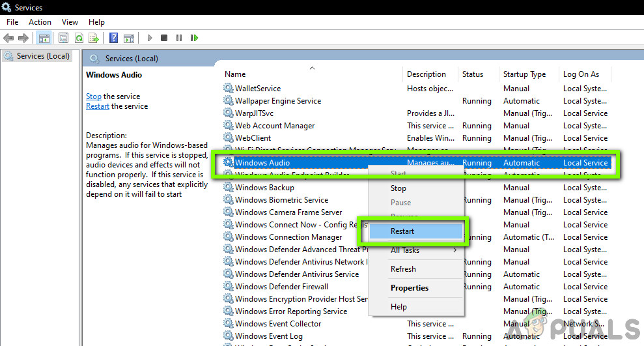Select the WarpJITSvc row
The width and height of the screenshot is (644, 346).
click(417, 113)
